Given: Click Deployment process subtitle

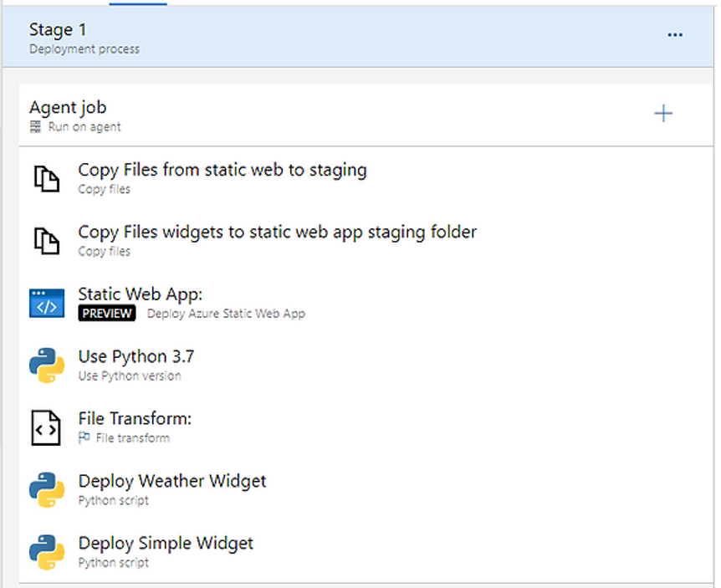Looking at the screenshot, I should point(84,49).
